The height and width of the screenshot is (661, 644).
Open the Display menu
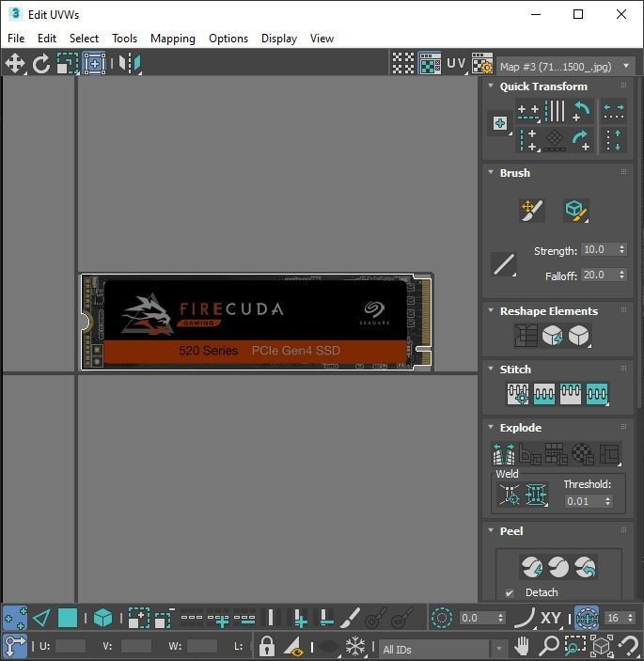tap(279, 39)
